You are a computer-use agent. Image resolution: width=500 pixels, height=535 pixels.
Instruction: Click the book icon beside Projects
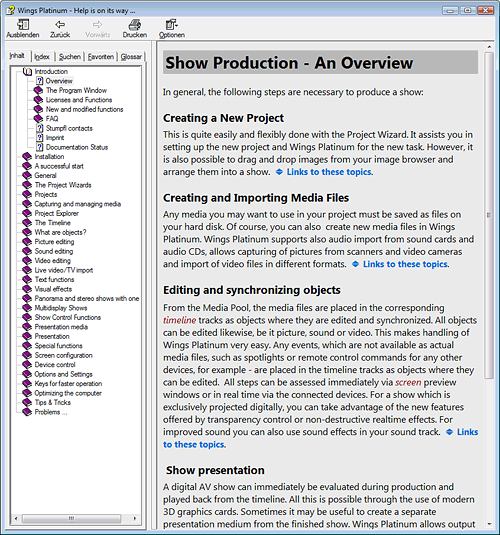(27, 194)
